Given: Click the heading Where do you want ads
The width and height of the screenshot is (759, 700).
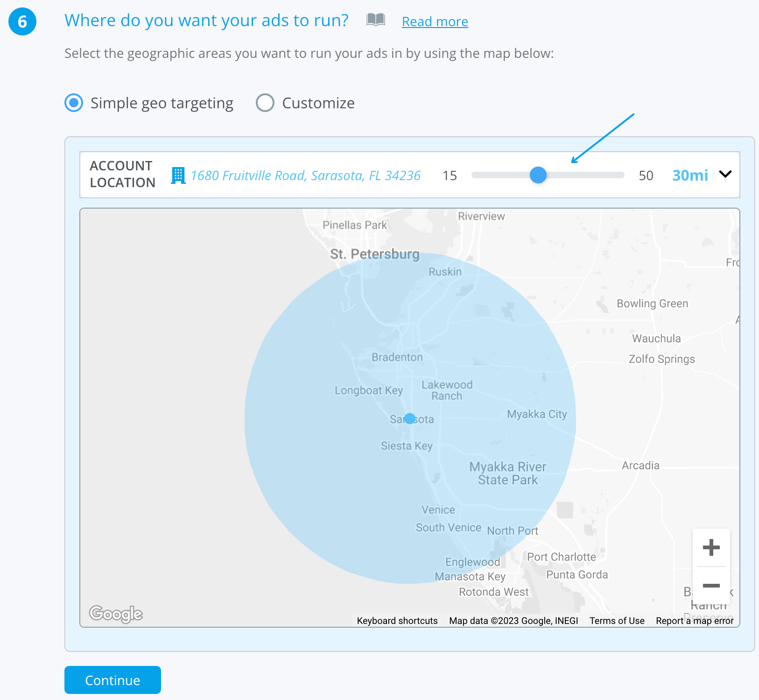Looking at the screenshot, I should pyautogui.click(x=206, y=21).
